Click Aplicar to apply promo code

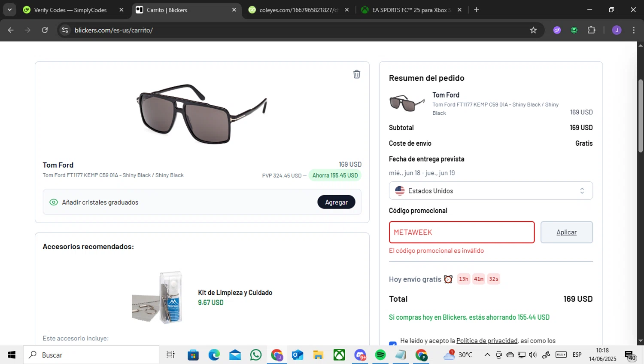coord(566,232)
